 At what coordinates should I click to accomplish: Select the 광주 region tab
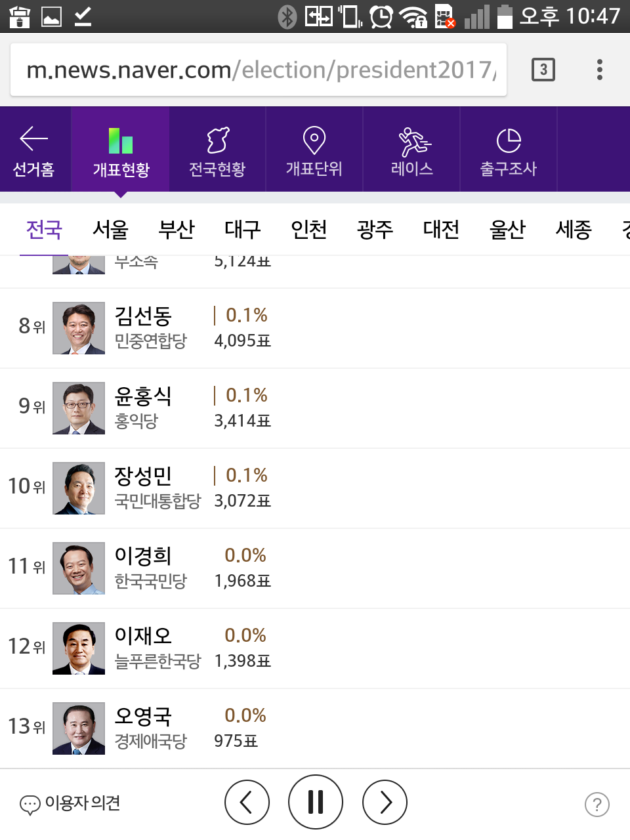click(x=375, y=230)
